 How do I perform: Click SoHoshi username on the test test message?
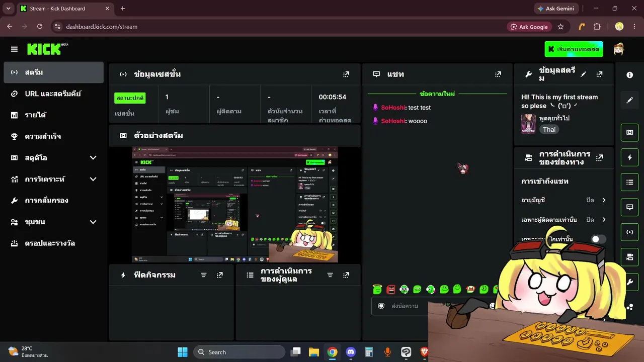pos(393,108)
